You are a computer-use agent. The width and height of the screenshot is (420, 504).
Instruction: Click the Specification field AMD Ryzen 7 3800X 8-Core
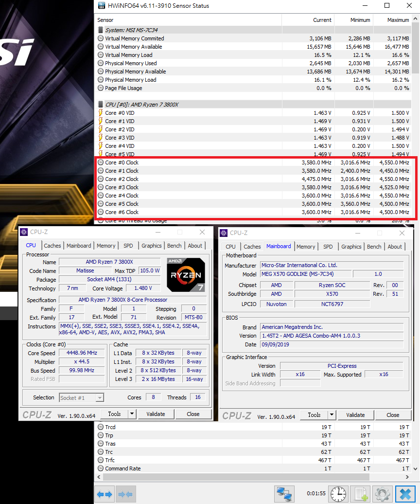coord(133,300)
